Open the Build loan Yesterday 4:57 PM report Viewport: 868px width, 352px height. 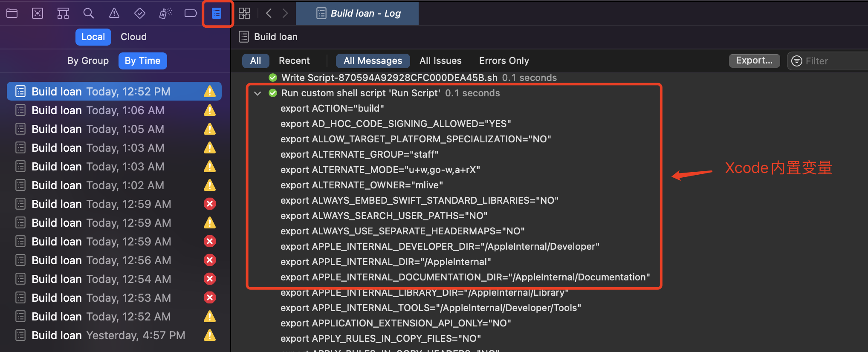tap(108, 335)
